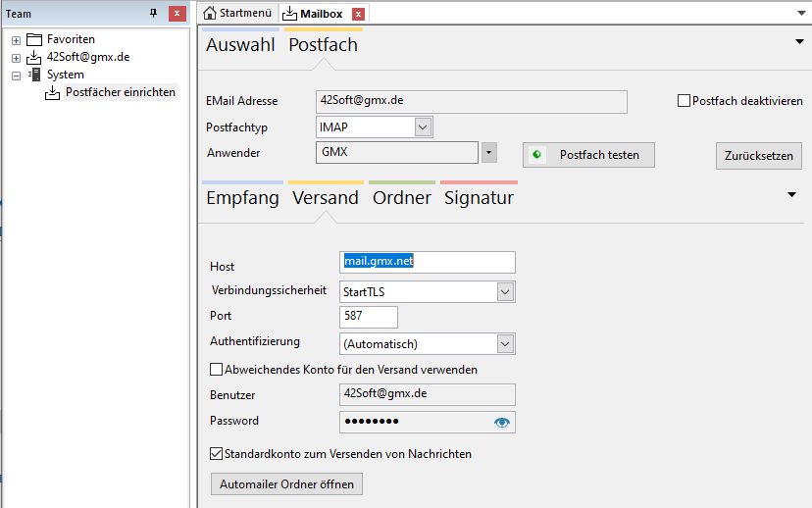Switch to the Mailbox tab
The width and height of the screenshot is (812, 508).
[324, 14]
